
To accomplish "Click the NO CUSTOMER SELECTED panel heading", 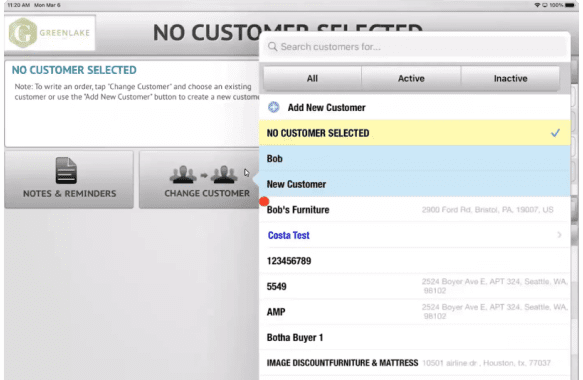I will pos(74,70).
